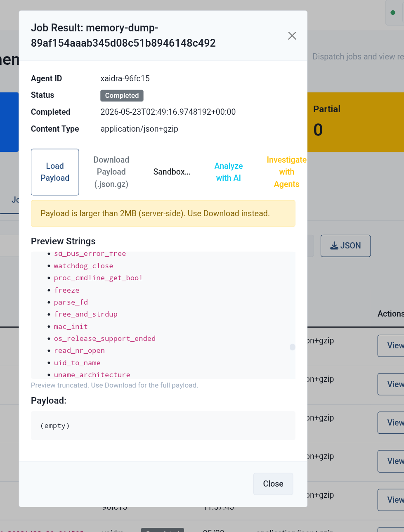Click the Job Result memory-dump title
Viewport: 404px width, 532px height.
123,35
